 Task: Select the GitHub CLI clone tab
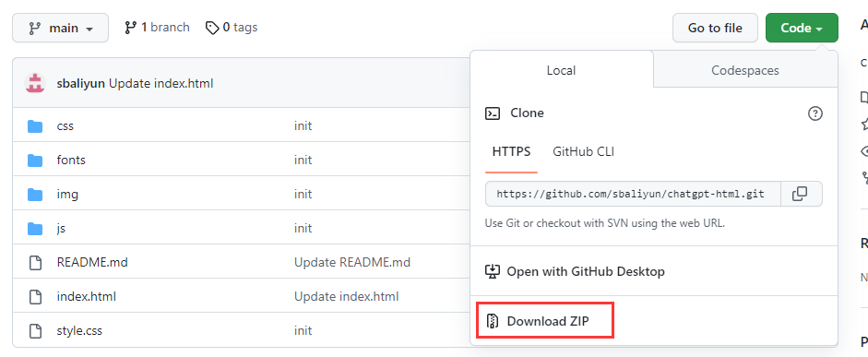[584, 151]
